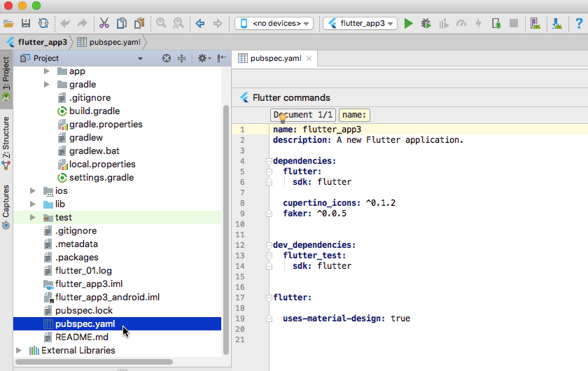The width and height of the screenshot is (588, 371).
Task: Expand External Libraries node
Action: [x=19, y=351]
